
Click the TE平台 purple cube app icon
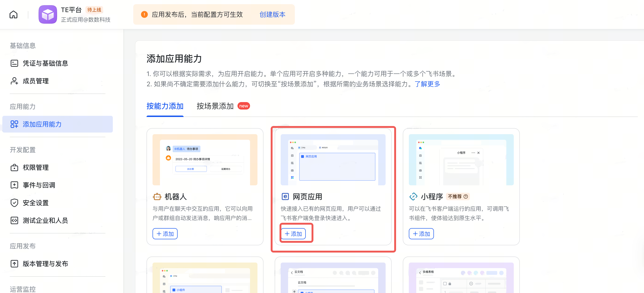(48, 14)
